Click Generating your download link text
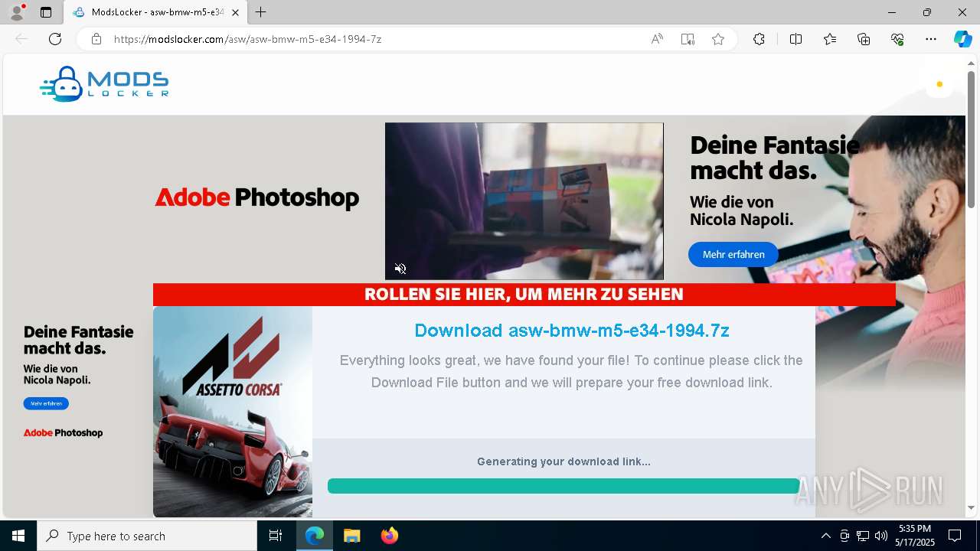 click(x=563, y=461)
